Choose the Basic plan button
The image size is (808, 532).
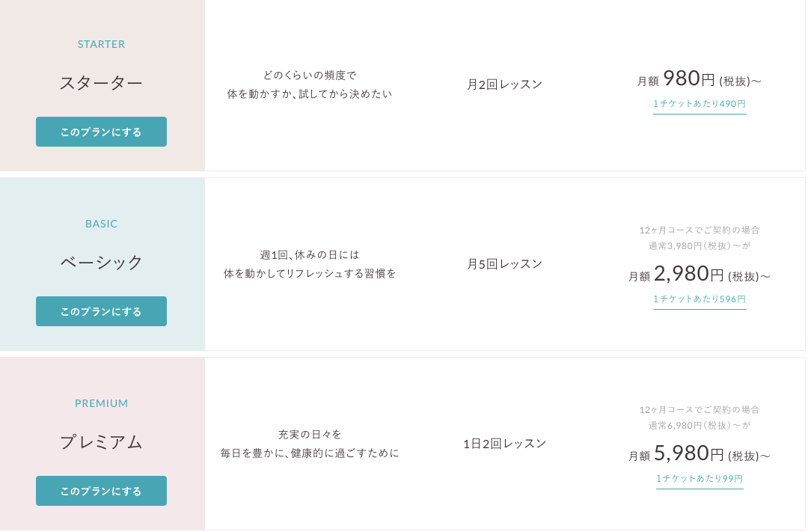pos(101,311)
